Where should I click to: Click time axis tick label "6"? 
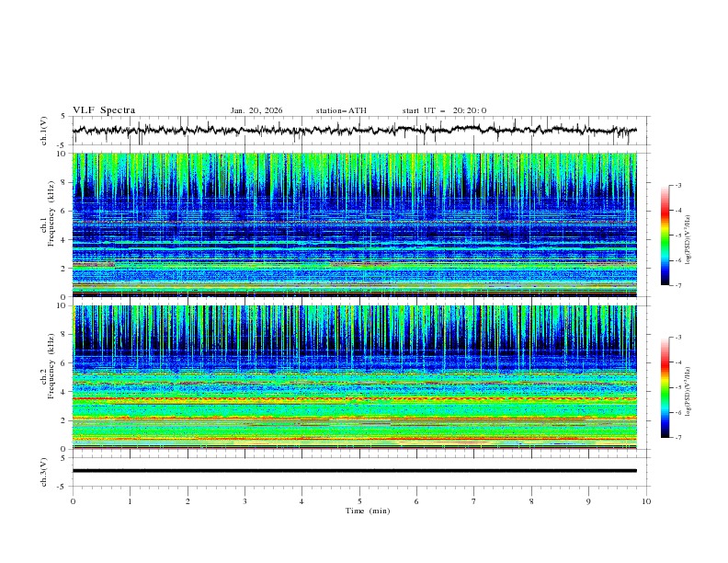click(x=416, y=501)
